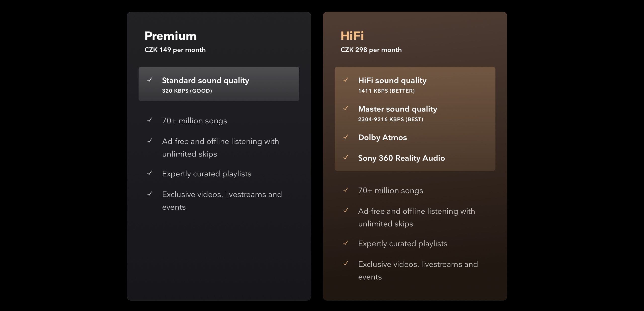Select the HiFi plan heading

(352, 36)
